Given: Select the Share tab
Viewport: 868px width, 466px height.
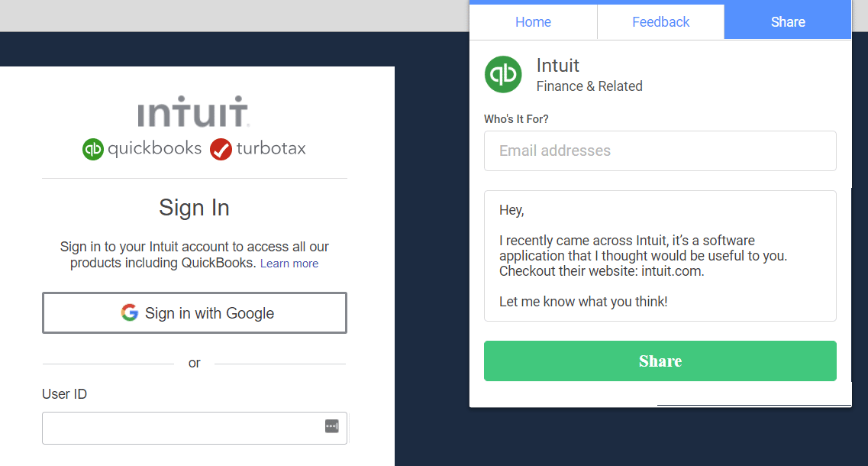Looking at the screenshot, I should [787, 21].
